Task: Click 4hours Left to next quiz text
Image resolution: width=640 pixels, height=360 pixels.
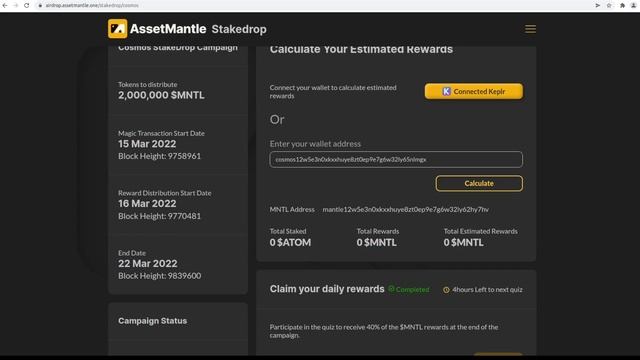Action: [487, 289]
